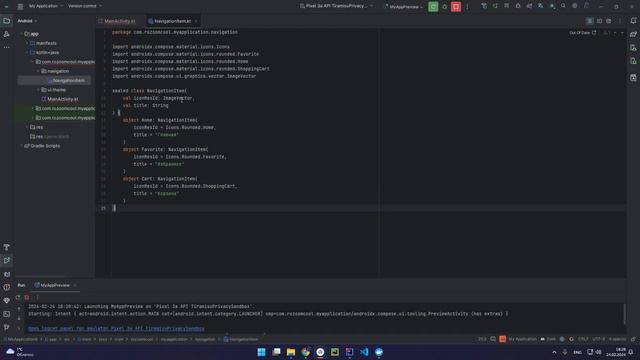The width and height of the screenshot is (640, 360).
Task: Click 4 spaces indent setting
Action: pyautogui.click(x=617, y=339)
